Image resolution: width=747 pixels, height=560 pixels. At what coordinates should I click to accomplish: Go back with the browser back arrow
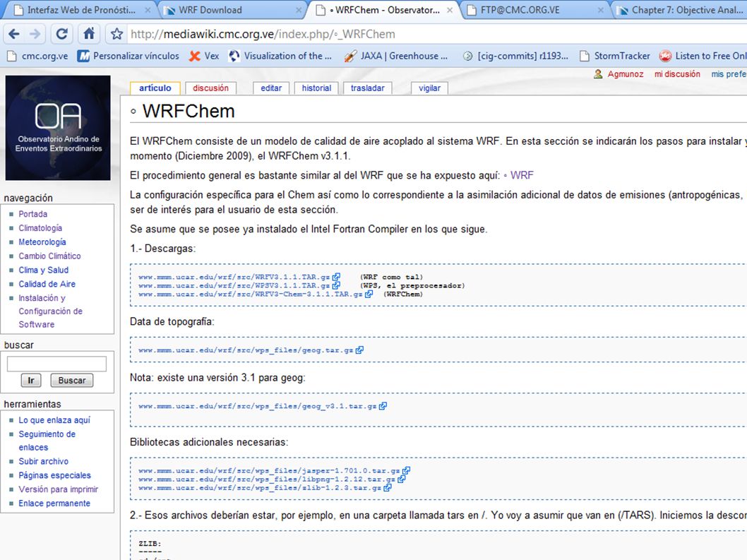click(x=14, y=34)
